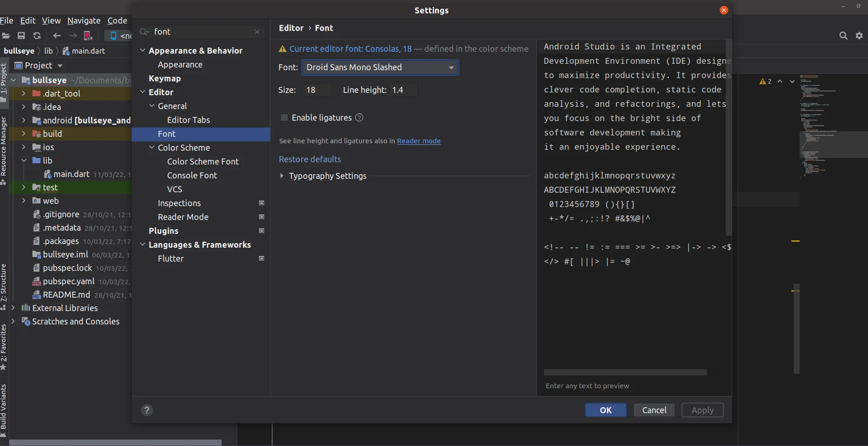Click the Search Everywhere magnifier icon
The width and height of the screenshot is (868, 446).
coord(843,36)
